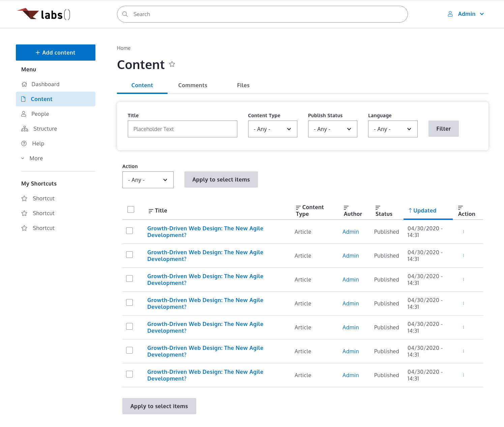Switch to the Files tab
Viewport: 504px width, 427px height.
(243, 85)
